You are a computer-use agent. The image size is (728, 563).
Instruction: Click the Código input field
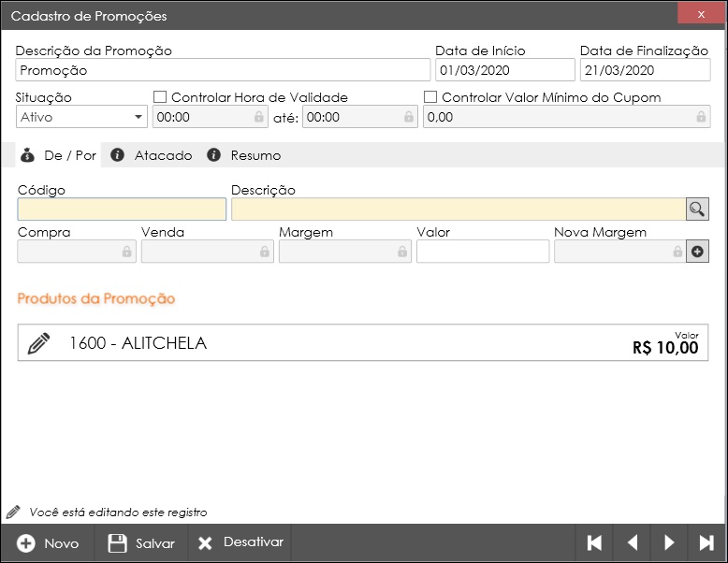click(x=122, y=209)
